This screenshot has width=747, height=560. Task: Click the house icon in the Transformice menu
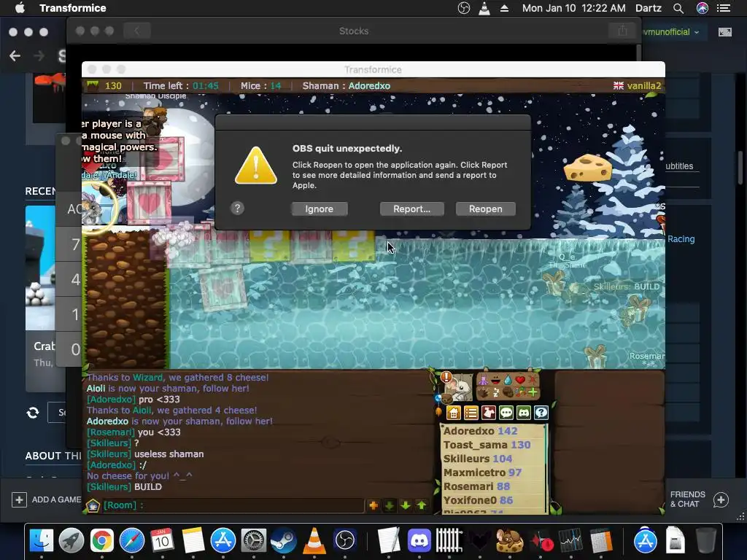pyautogui.click(x=454, y=413)
